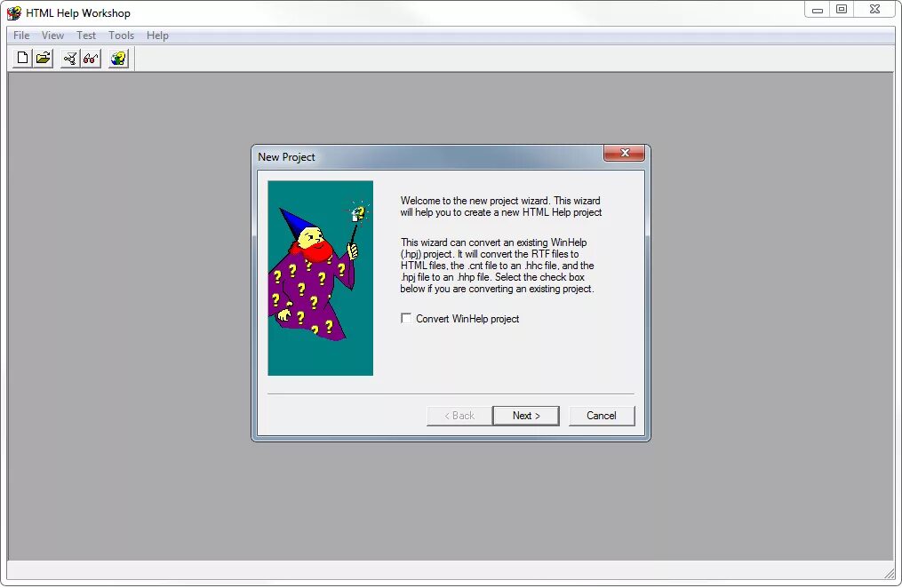Image resolution: width=902 pixels, height=588 pixels.
Task: Click the New Project dialog title
Action: tap(286, 157)
